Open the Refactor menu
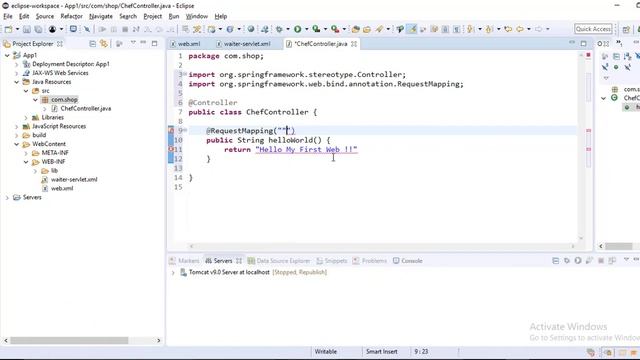This screenshot has height=360, width=640. tap(71, 16)
